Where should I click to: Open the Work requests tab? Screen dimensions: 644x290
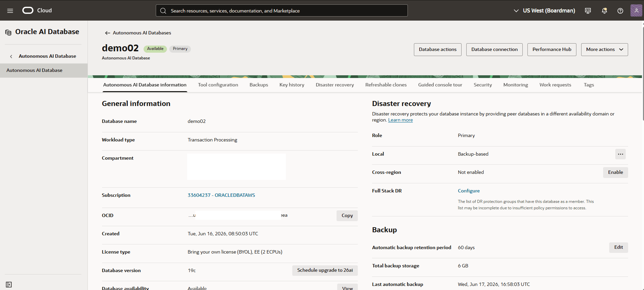[x=555, y=85]
